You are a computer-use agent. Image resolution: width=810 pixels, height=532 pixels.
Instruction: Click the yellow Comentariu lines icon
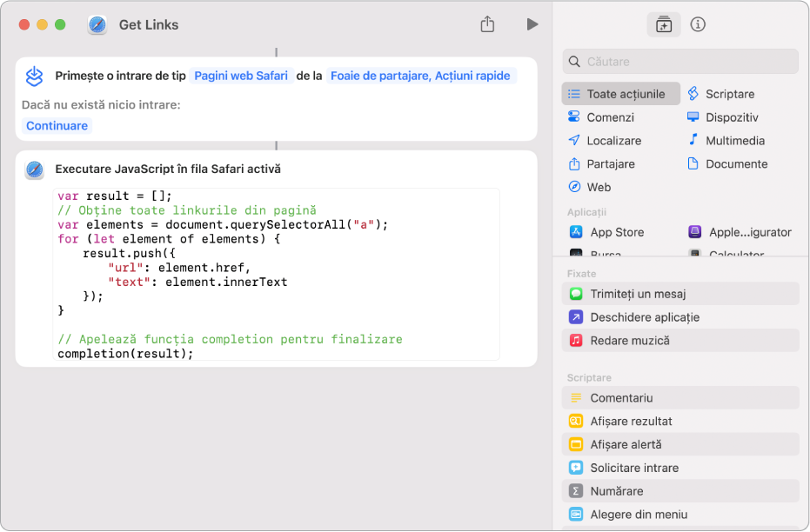[x=575, y=398]
